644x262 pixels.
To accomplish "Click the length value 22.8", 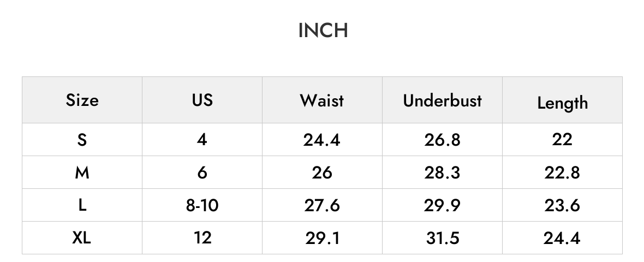I will [x=562, y=172].
